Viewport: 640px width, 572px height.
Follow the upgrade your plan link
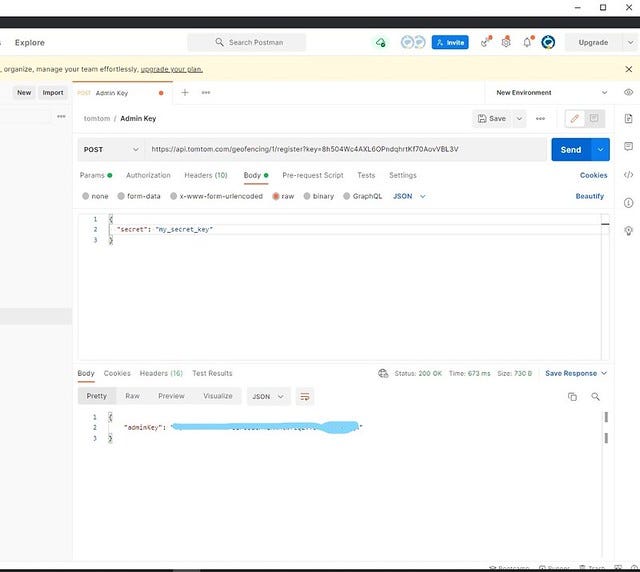(x=171, y=69)
